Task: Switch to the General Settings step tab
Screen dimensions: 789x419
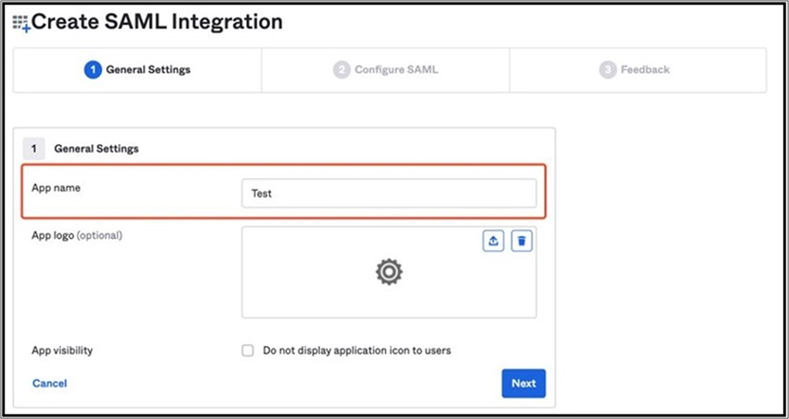Action: coord(138,70)
